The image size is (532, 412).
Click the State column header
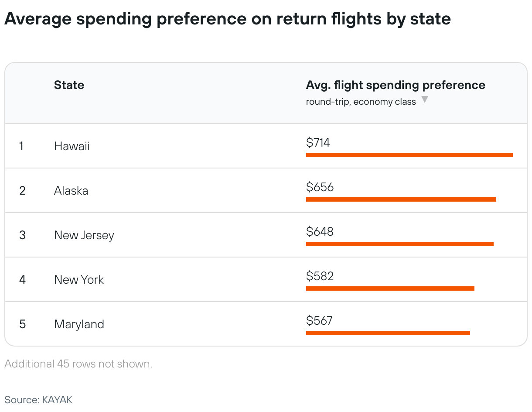point(69,85)
